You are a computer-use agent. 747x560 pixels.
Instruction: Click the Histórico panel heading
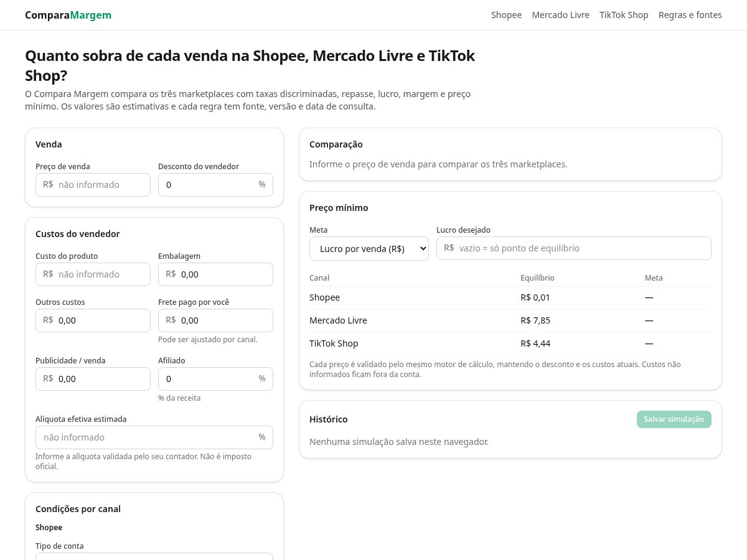329,419
